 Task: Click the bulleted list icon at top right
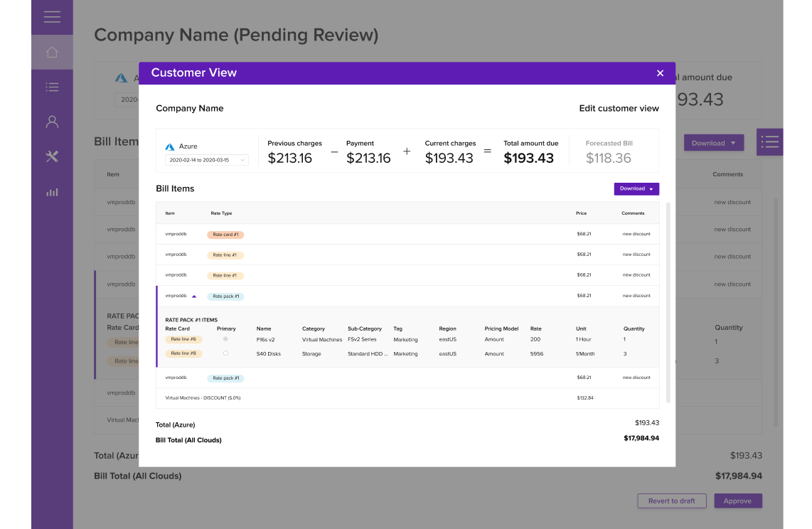[769, 141]
